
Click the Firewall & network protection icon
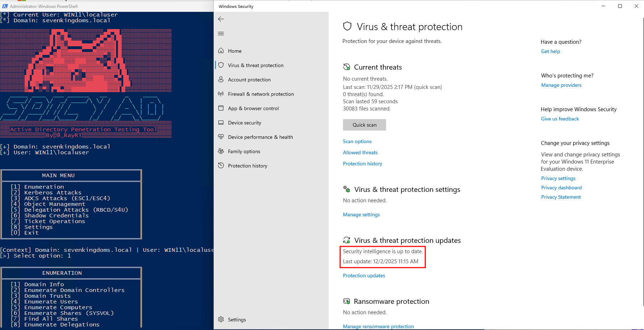pos(221,94)
